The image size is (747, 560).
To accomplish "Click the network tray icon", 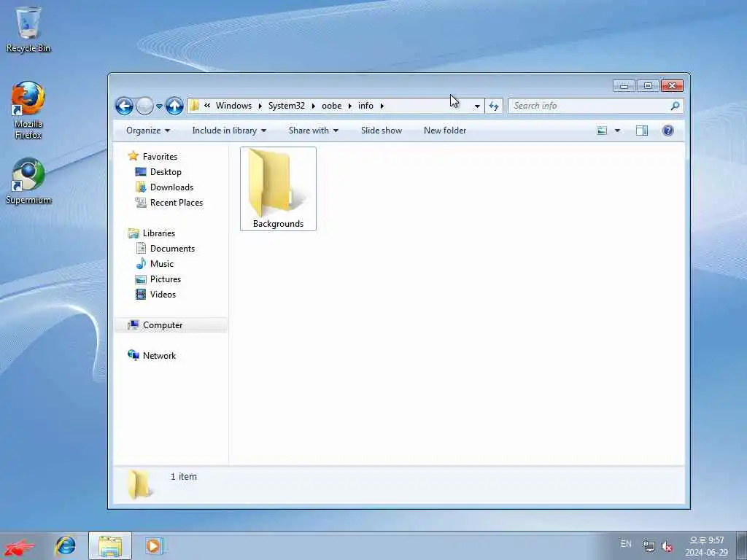I will tap(649, 545).
